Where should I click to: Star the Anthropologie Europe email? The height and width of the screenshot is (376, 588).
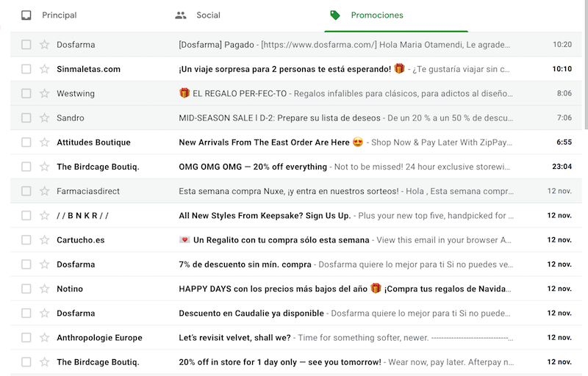pyautogui.click(x=45, y=338)
